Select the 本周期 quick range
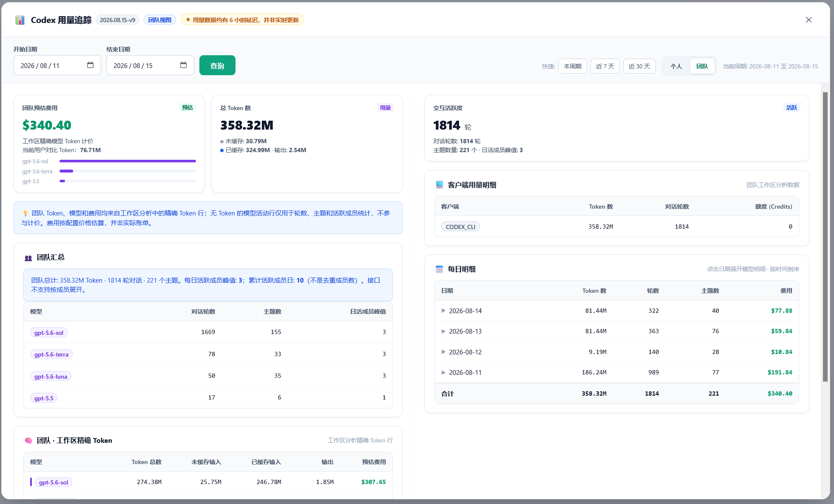The image size is (834, 504). coord(573,66)
